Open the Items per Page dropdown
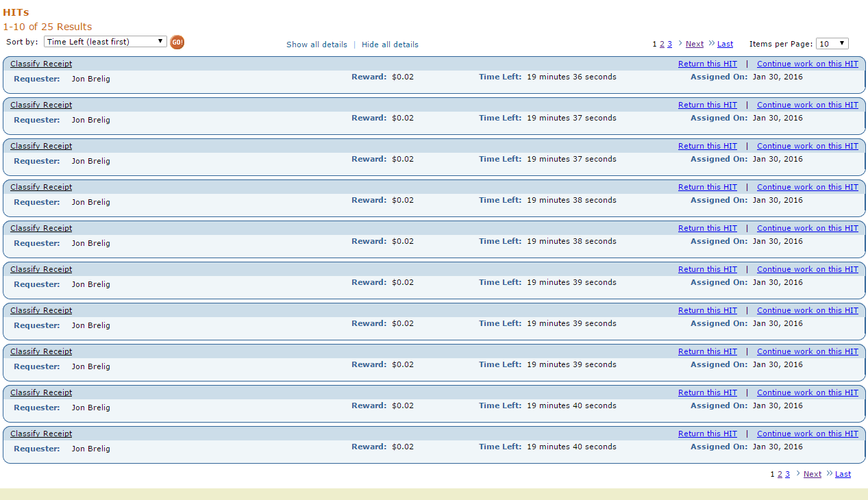The image size is (868, 500). pyautogui.click(x=832, y=44)
